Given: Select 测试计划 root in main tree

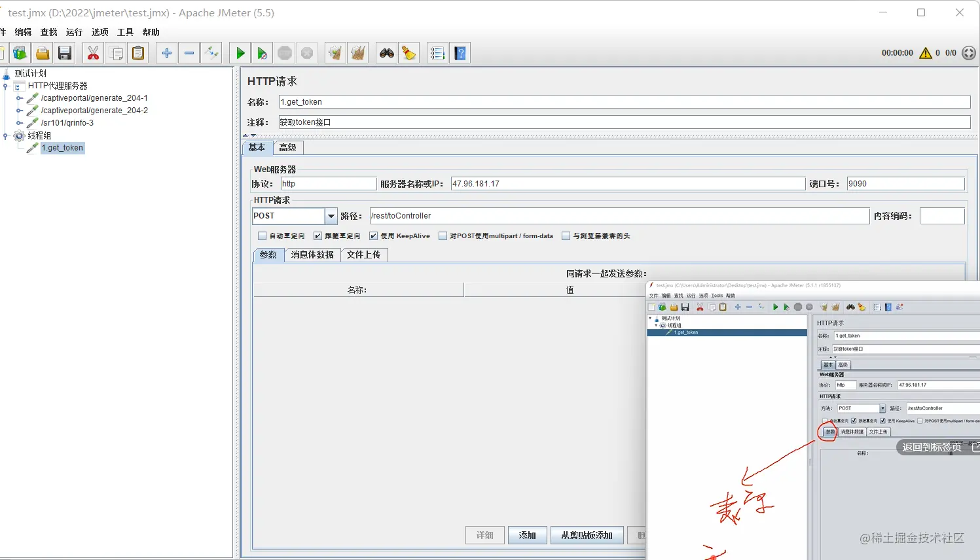Looking at the screenshot, I should click(x=31, y=73).
